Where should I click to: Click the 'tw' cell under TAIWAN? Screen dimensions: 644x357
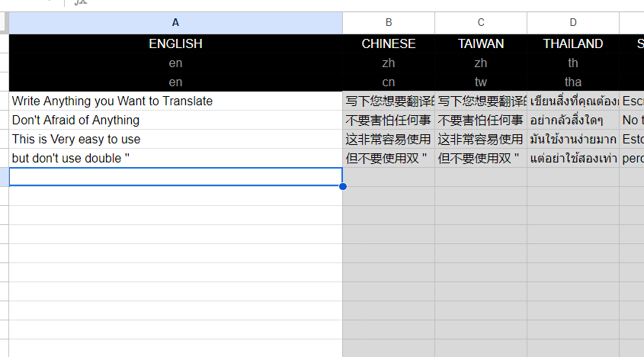click(481, 82)
